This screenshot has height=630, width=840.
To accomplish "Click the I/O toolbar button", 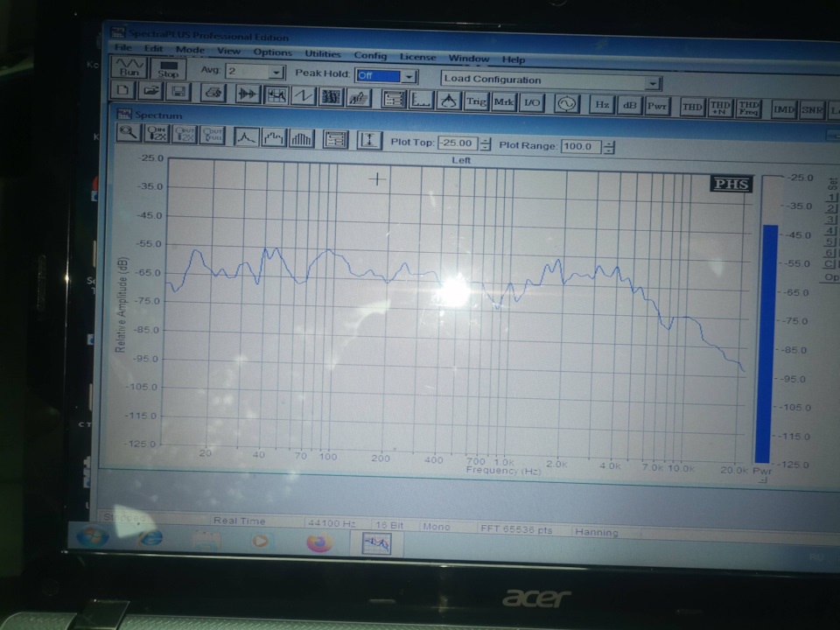I will click(x=531, y=102).
